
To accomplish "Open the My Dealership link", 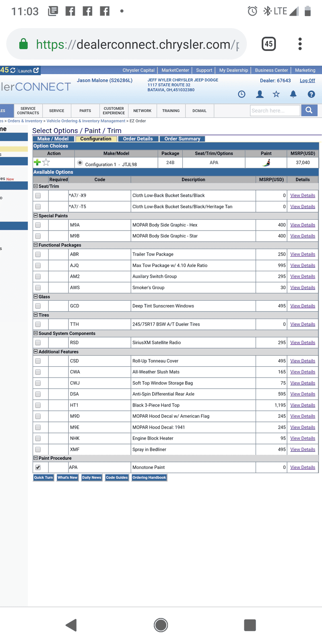I will pyautogui.click(x=233, y=70).
